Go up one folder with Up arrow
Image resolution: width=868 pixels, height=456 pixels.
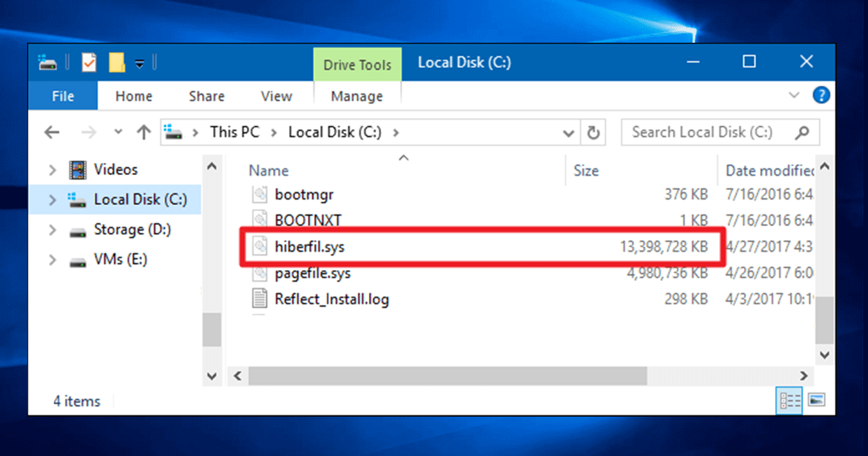tap(143, 132)
